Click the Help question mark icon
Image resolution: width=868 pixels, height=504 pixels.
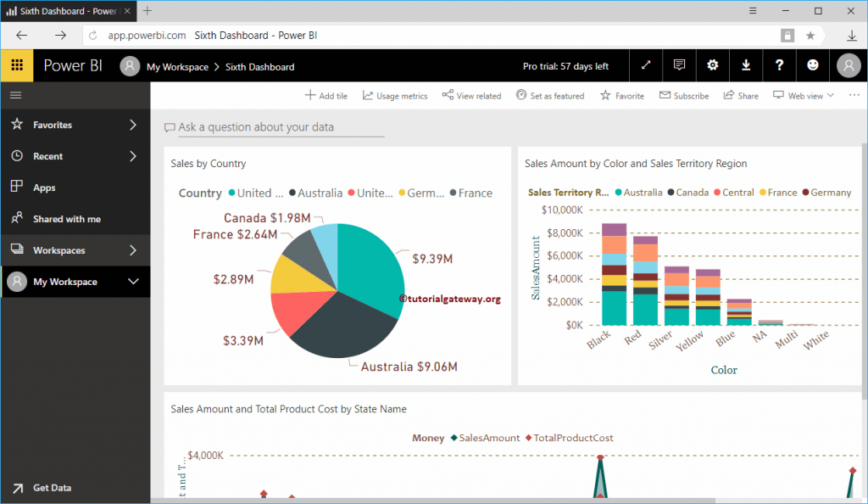point(779,65)
